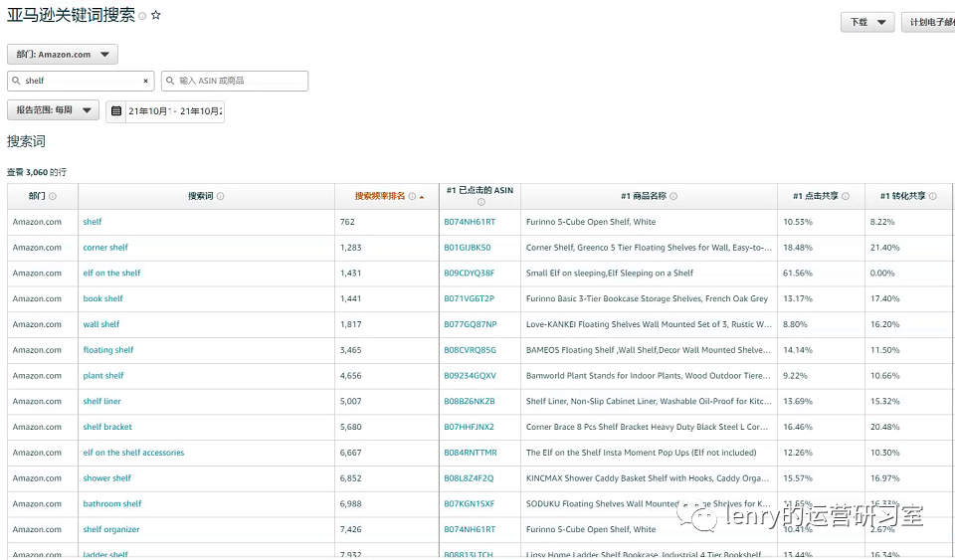
Task: Open ASIN B074NH61RT in shelf row
Action: [x=470, y=222]
